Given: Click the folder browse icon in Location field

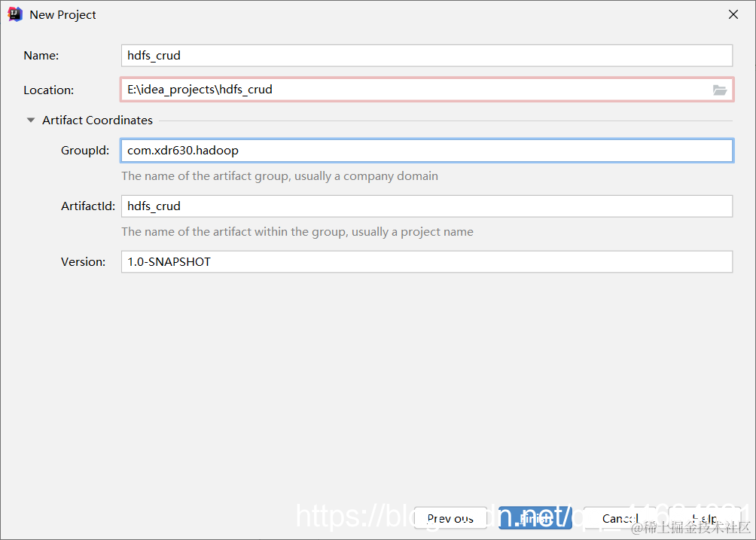Looking at the screenshot, I should point(719,90).
